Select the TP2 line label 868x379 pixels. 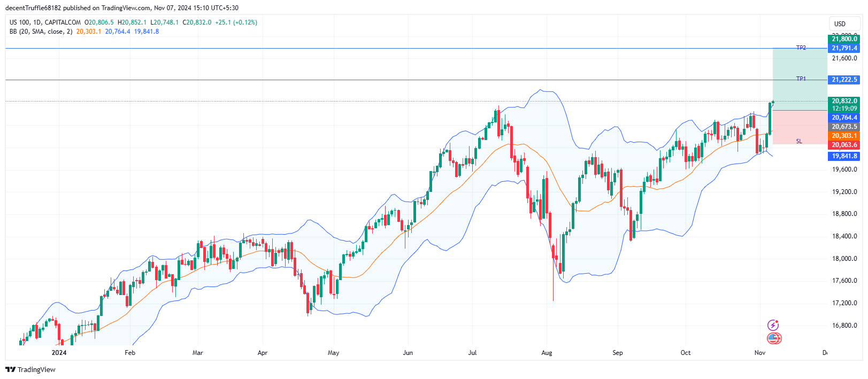801,48
